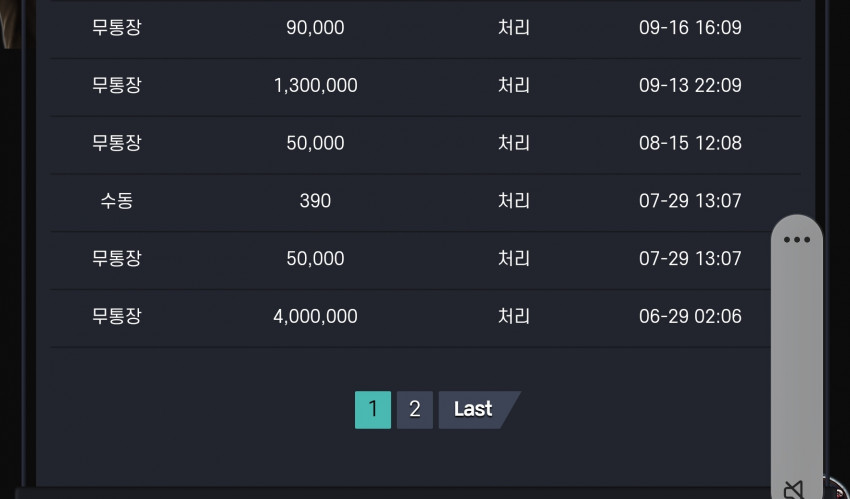Go to page 2
The height and width of the screenshot is (499, 850).
415,410
